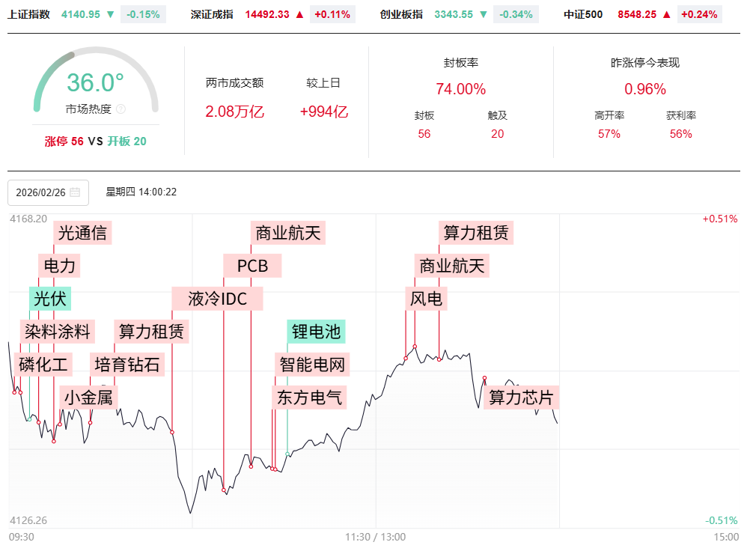Click the 中证500 red up arrow
The height and width of the screenshot is (548, 756).
pos(666,14)
